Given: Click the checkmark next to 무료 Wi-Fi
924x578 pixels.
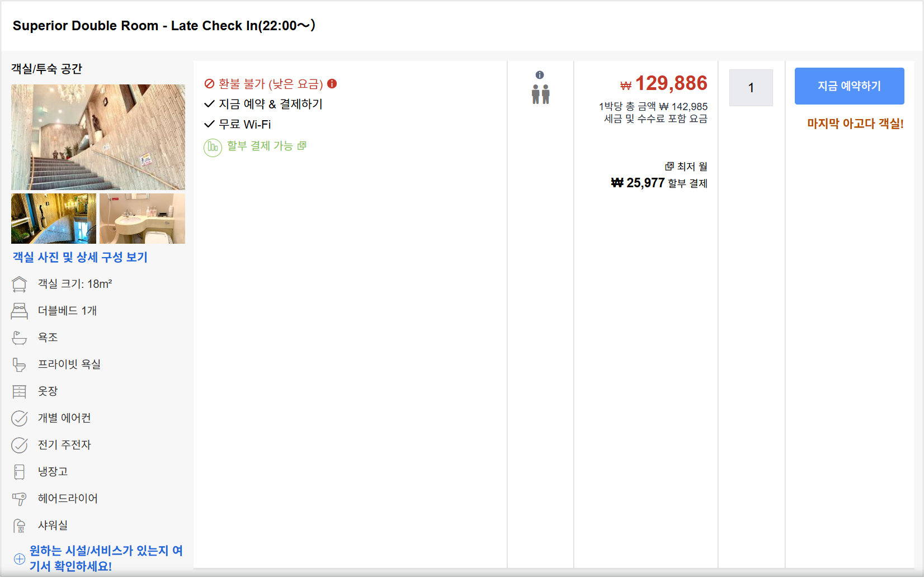Looking at the screenshot, I should [x=209, y=124].
